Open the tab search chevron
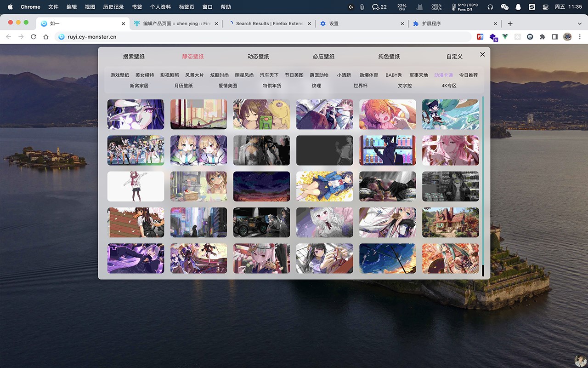The image size is (588, 368). pos(580,23)
